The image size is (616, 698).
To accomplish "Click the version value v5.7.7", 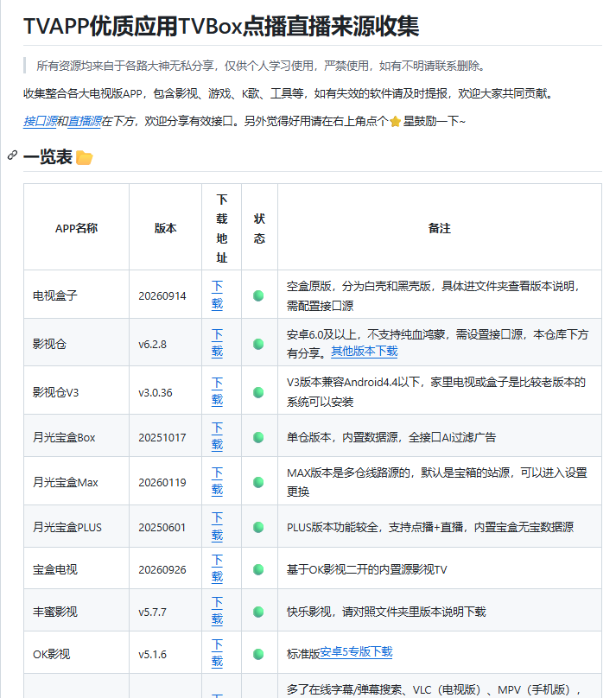I will [152, 612].
